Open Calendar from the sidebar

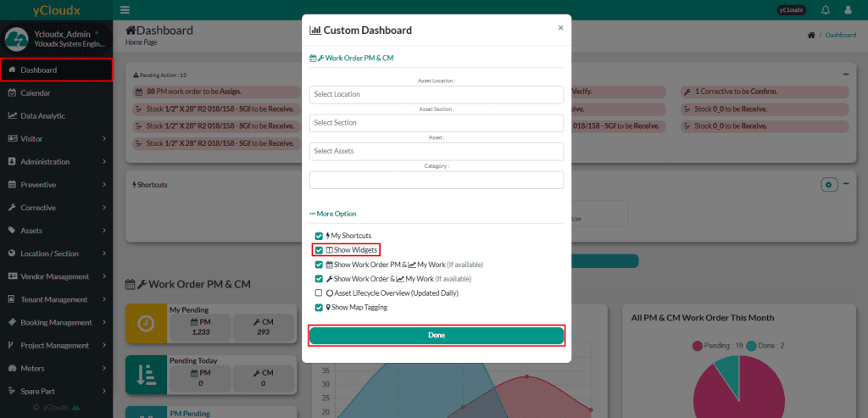coord(36,92)
